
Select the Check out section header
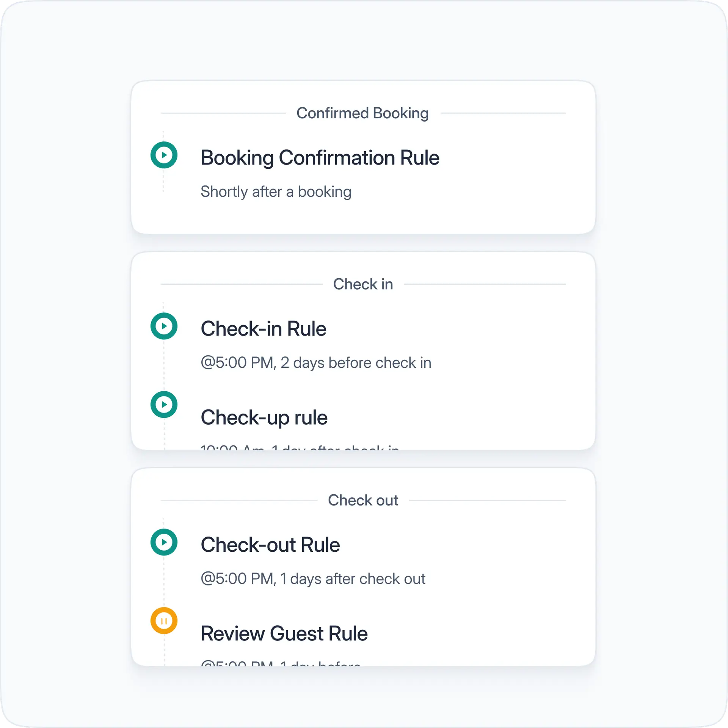[x=363, y=500]
